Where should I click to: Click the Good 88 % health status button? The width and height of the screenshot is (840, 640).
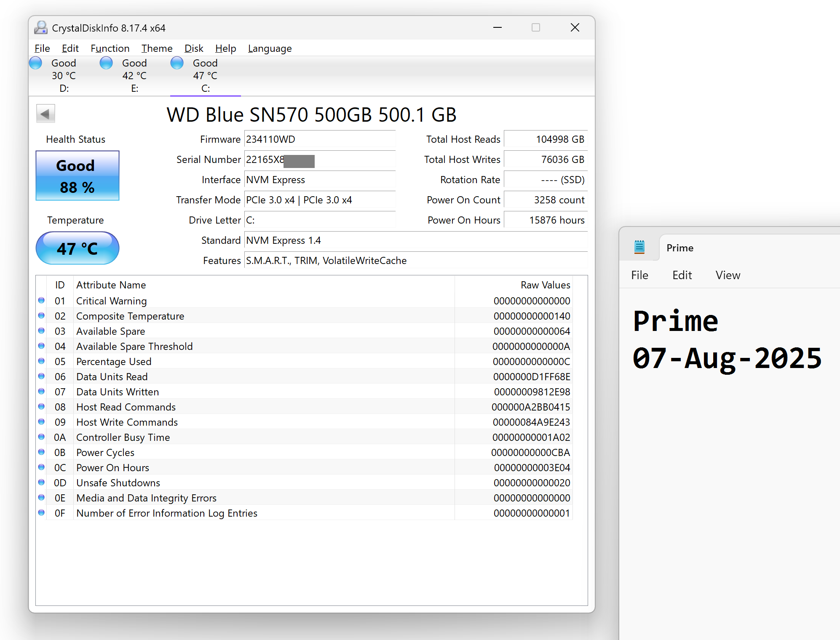tap(78, 176)
